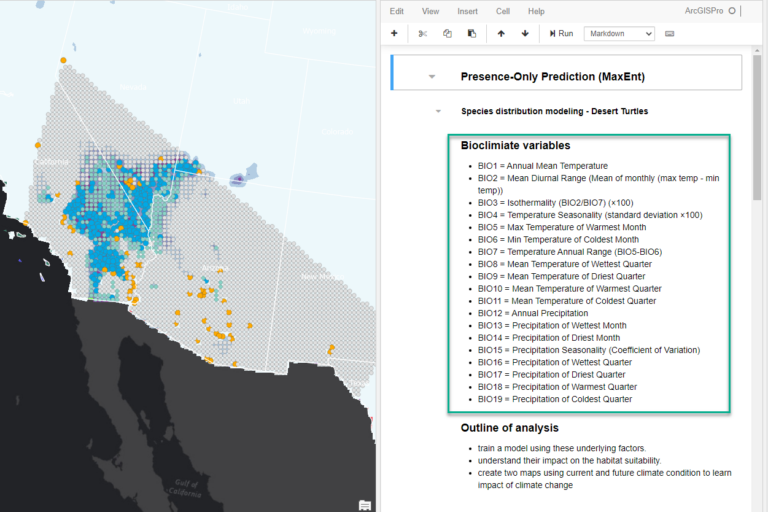Click the notebook vertical scrollbar thumb
This screenshot has width=768, height=512.
pos(757,127)
